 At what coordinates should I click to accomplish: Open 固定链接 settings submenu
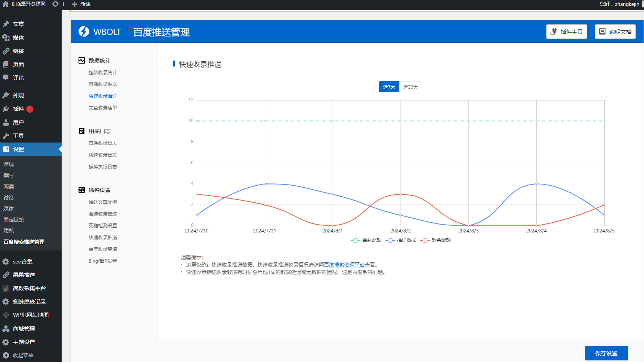coord(14,220)
